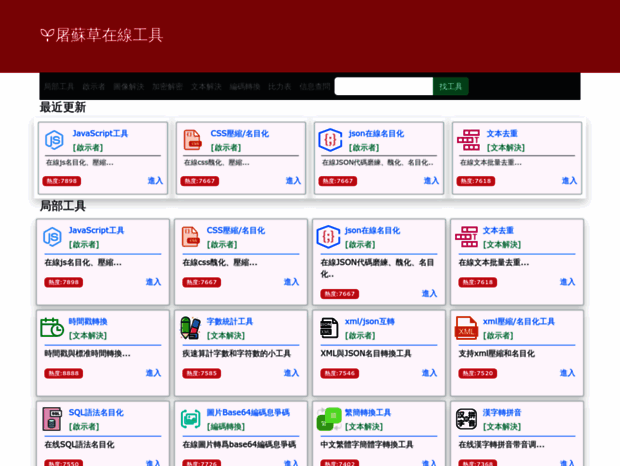
Task: Click the JavaScript icon under 最近更新
Action: pyautogui.click(x=54, y=140)
